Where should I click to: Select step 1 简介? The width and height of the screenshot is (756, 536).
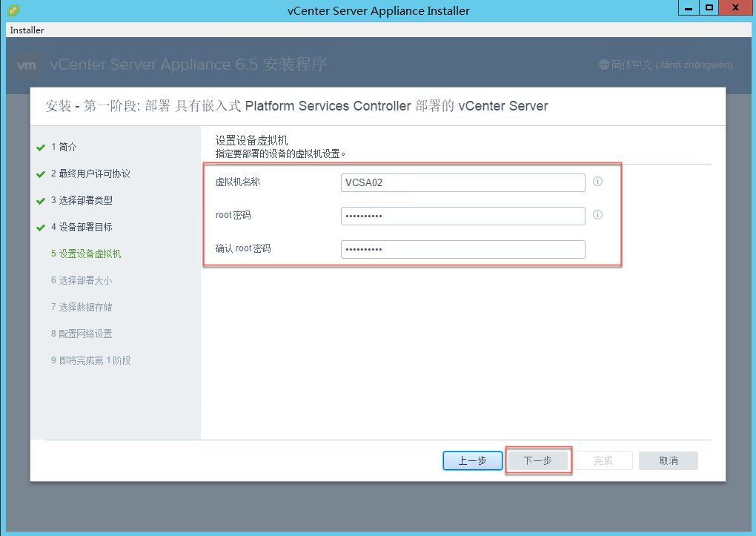(64, 147)
